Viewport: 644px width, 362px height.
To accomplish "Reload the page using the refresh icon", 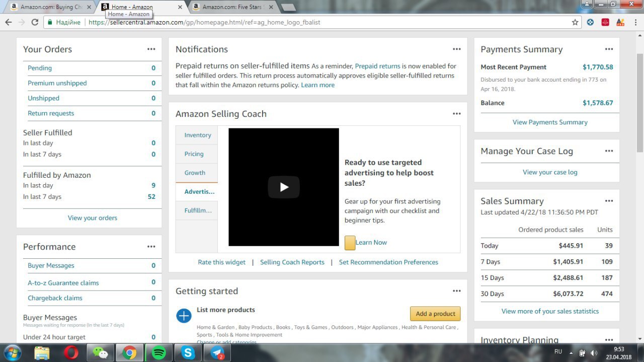I will pyautogui.click(x=35, y=22).
